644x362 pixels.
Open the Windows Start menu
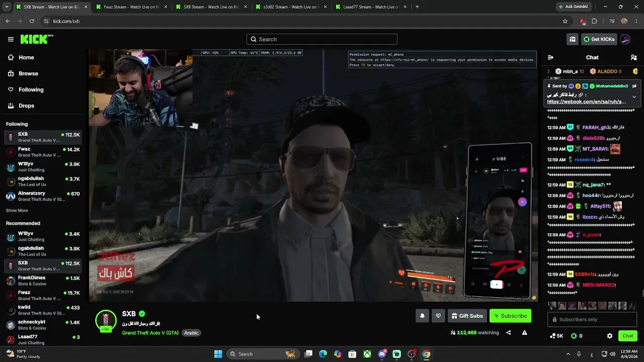click(x=218, y=354)
